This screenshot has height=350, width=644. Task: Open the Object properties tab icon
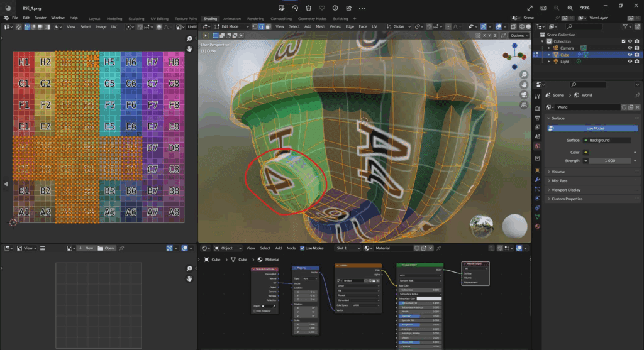tap(537, 170)
